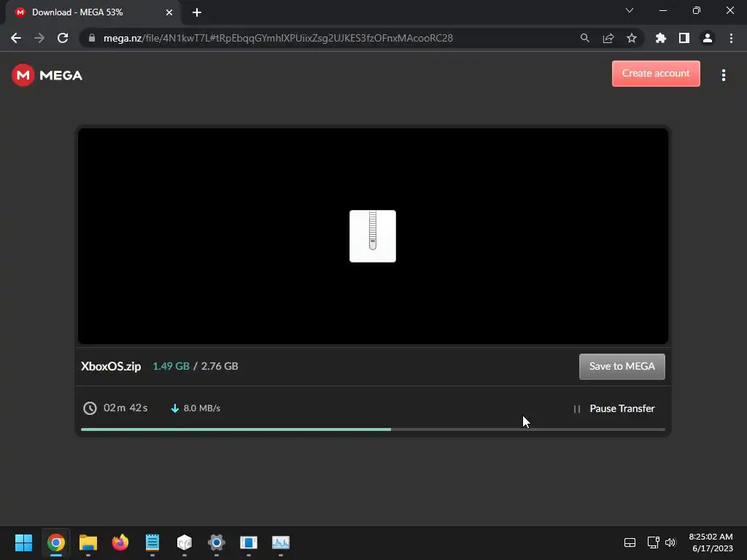The image size is (747, 560).
Task: Click the zip file icon in the preview
Action: [373, 236]
